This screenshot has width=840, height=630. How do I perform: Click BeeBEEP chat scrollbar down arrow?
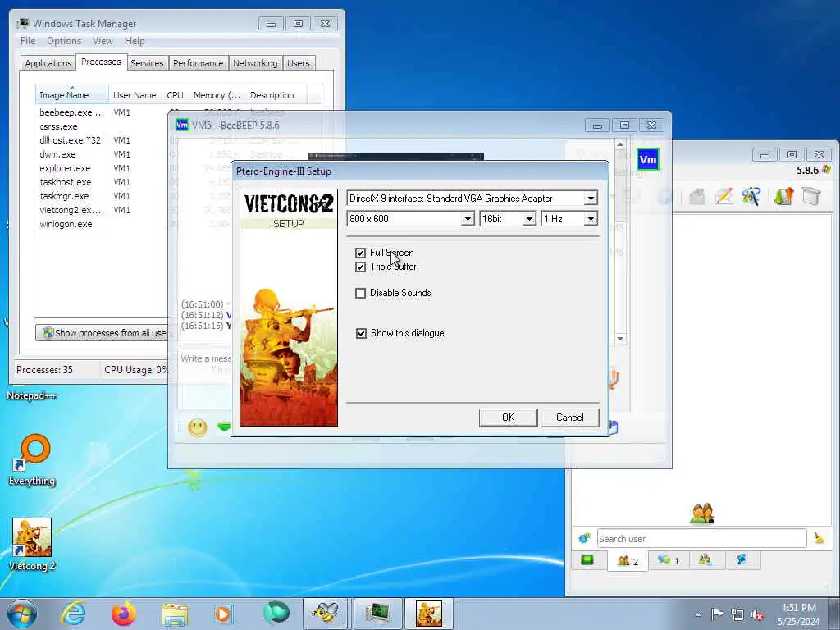[x=620, y=339]
